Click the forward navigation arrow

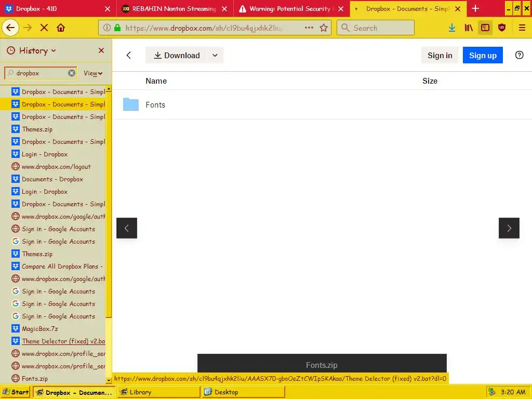click(28, 28)
